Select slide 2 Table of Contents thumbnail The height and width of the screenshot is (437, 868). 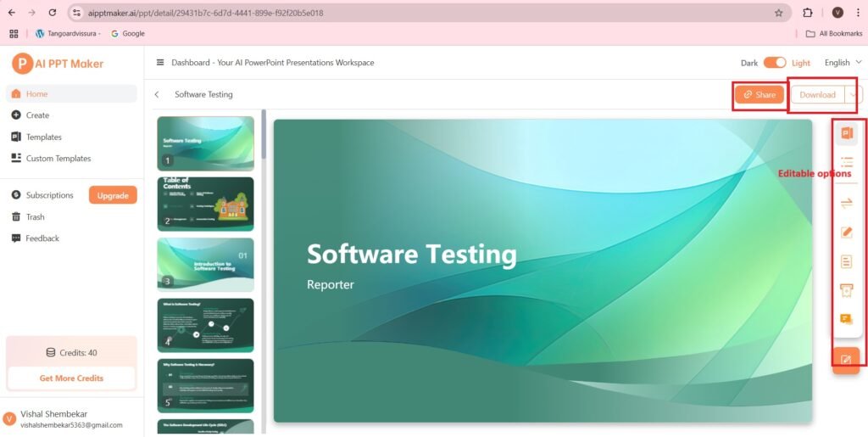click(x=205, y=204)
